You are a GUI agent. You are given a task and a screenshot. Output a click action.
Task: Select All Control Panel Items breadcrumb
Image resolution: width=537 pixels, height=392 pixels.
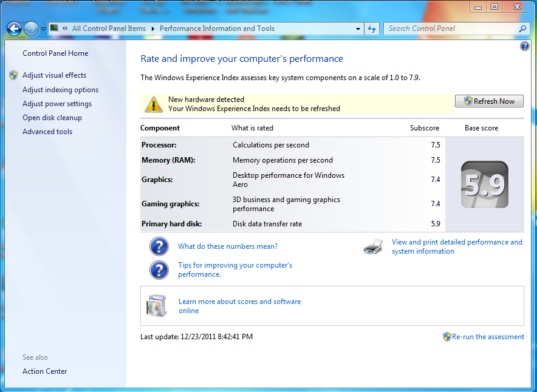(109, 29)
